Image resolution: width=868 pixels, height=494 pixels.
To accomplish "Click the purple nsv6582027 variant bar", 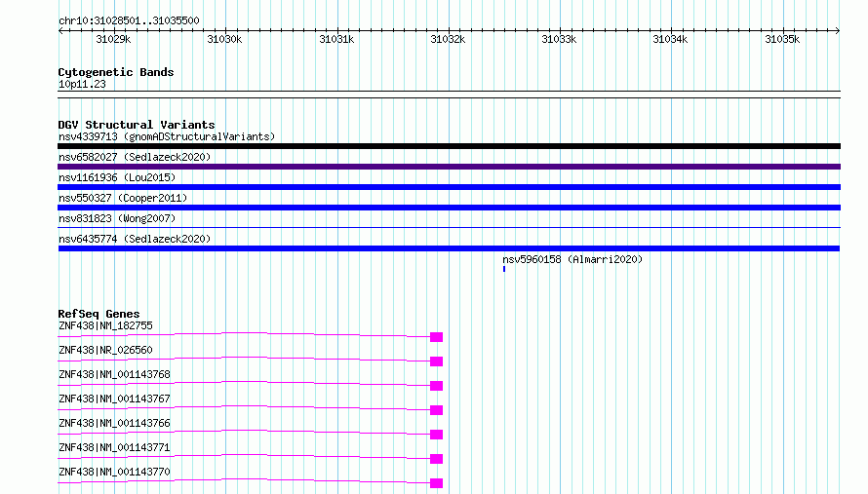I will (x=449, y=167).
